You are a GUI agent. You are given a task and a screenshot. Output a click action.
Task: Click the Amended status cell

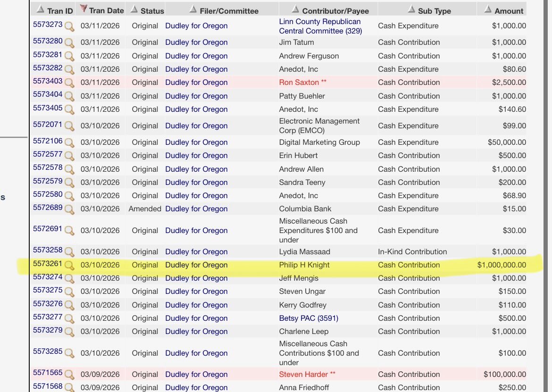pyautogui.click(x=145, y=209)
